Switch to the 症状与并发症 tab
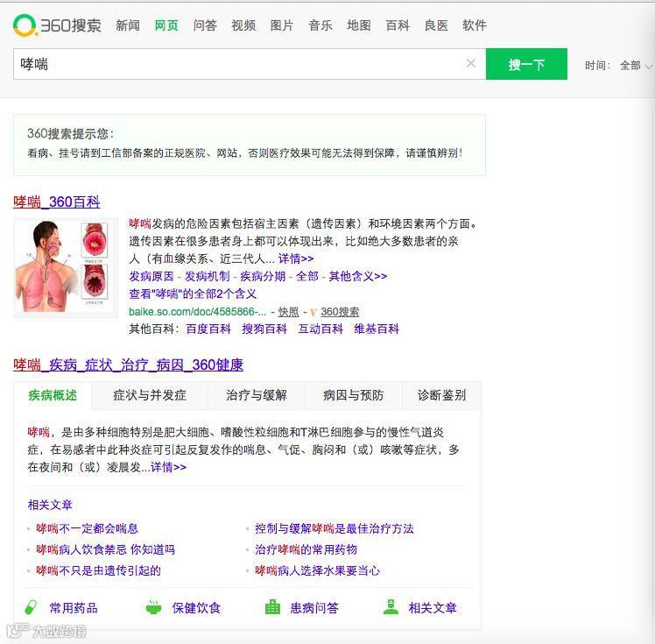Image resolution: width=655 pixels, height=644 pixels. 150,395
